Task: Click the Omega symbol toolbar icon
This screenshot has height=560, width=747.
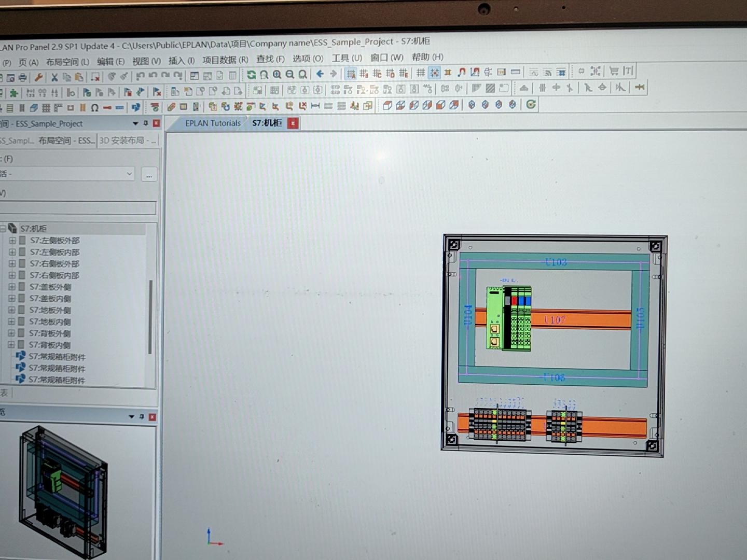Action: tap(94, 108)
